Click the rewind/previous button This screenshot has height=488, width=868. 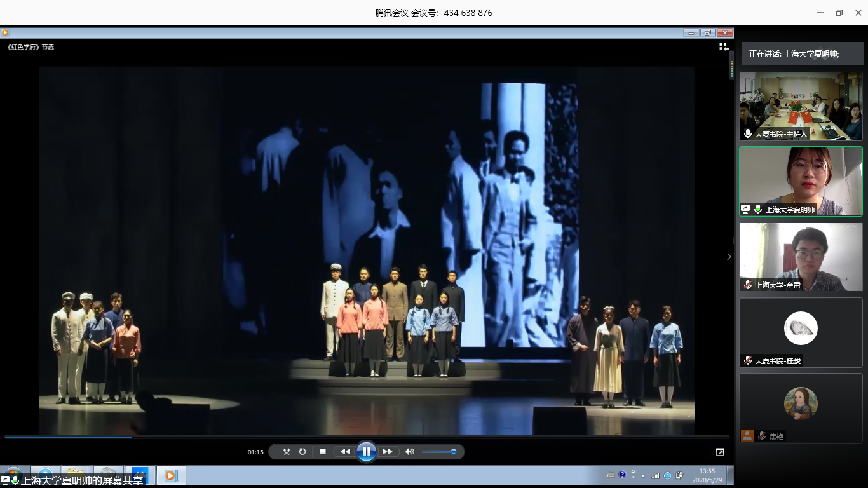345,452
